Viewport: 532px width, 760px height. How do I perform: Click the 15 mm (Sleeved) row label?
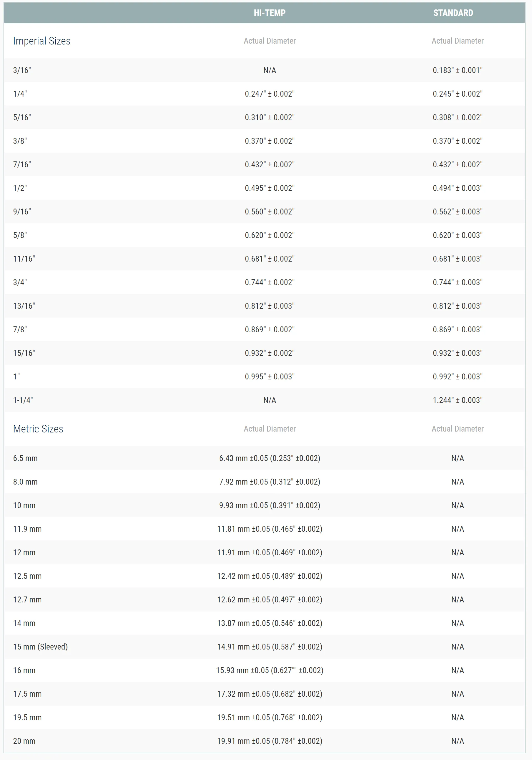[x=40, y=647]
